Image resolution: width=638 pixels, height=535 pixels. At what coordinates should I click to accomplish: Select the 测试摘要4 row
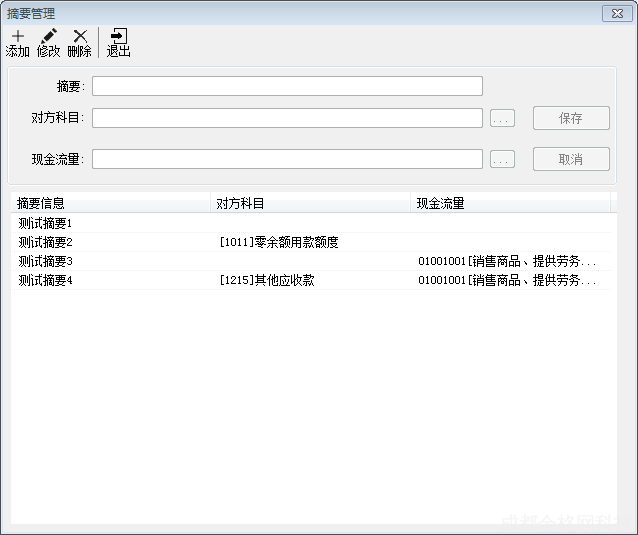click(x=46, y=280)
